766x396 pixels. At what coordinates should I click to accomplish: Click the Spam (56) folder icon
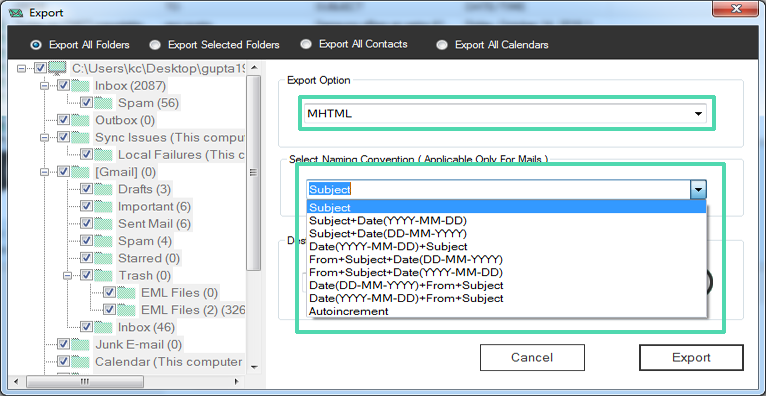[104, 103]
